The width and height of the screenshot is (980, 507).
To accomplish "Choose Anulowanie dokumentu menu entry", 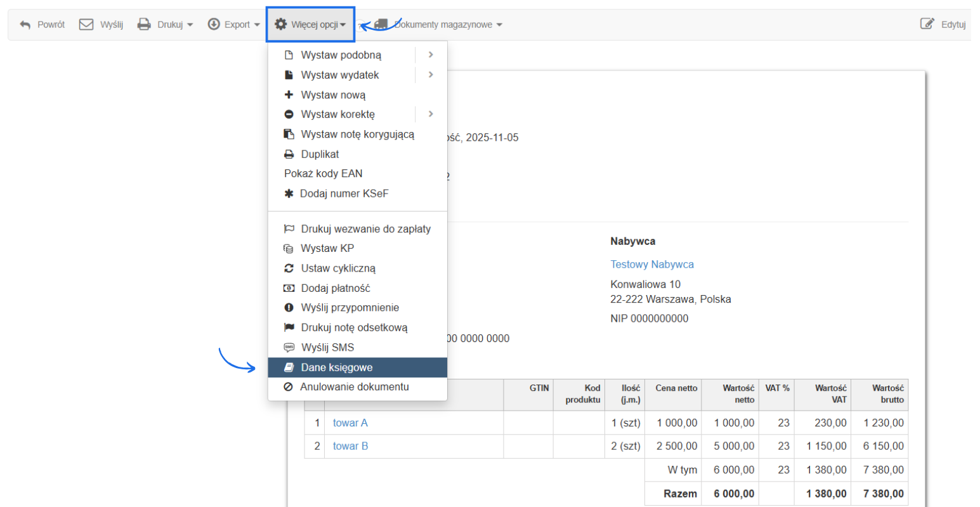I will 354,387.
